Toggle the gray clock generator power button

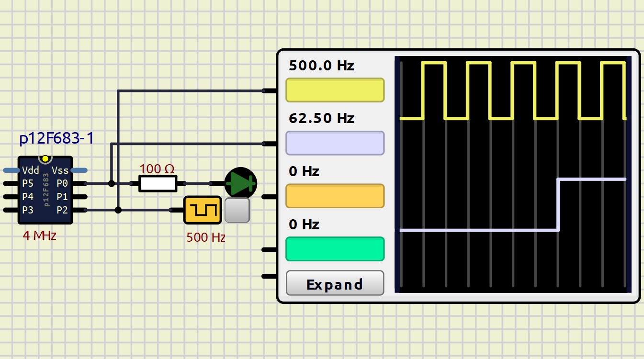(x=237, y=210)
